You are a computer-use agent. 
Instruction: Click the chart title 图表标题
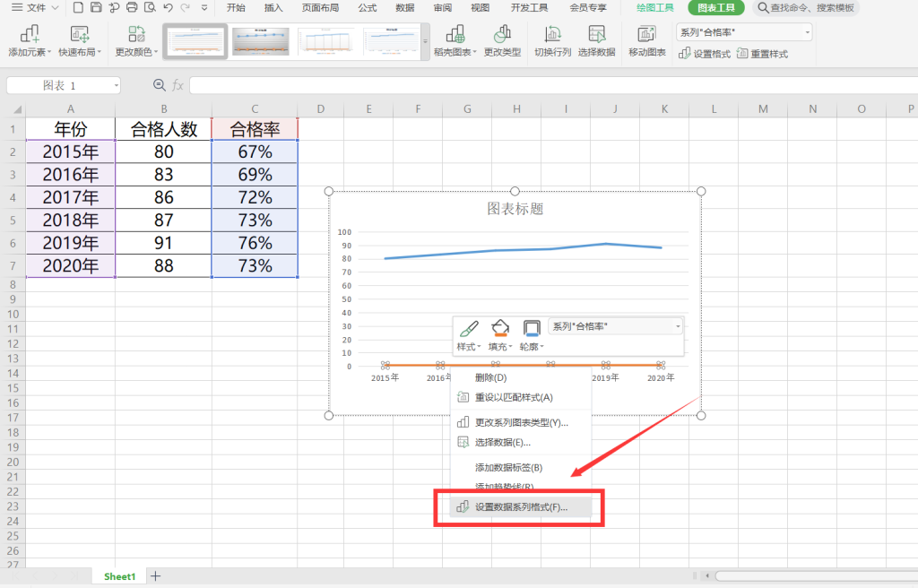(515, 209)
